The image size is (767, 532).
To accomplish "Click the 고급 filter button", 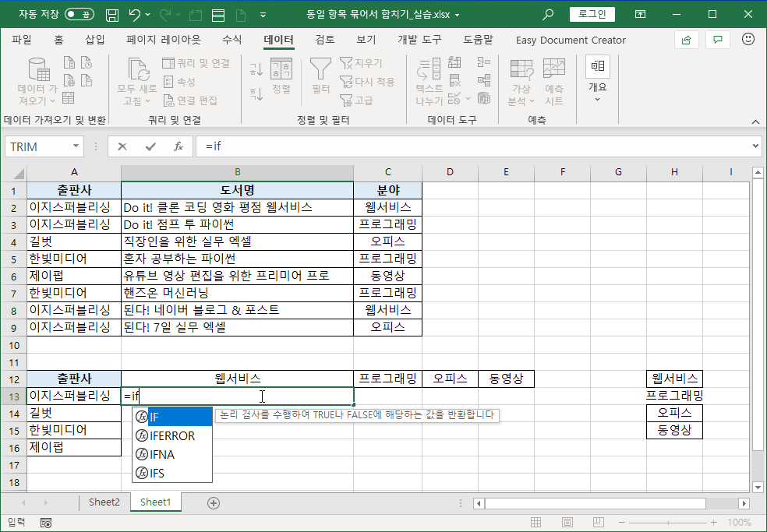I will pos(356,100).
